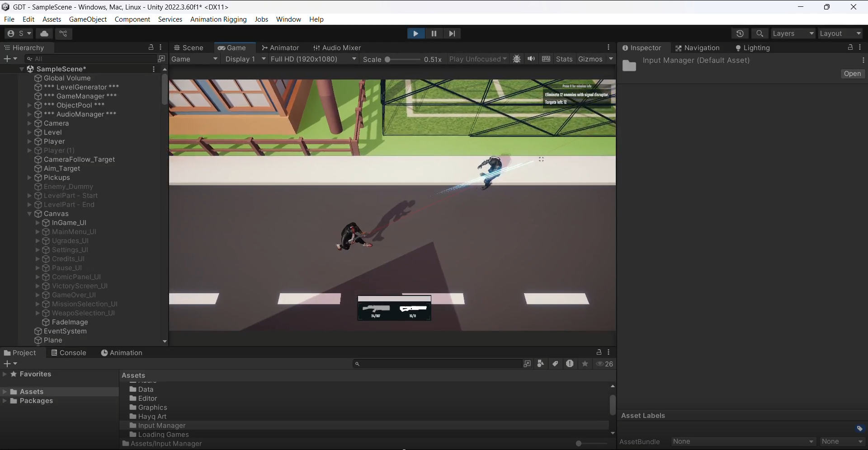Open the Hierarchy search-by-type icon
Screen dimensions: 868x450
click(x=161, y=59)
